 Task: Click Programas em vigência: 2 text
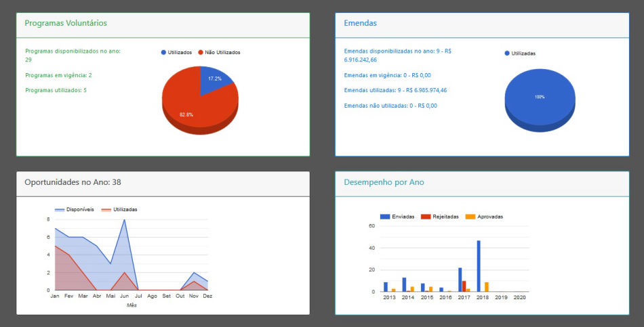click(x=58, y=75)
